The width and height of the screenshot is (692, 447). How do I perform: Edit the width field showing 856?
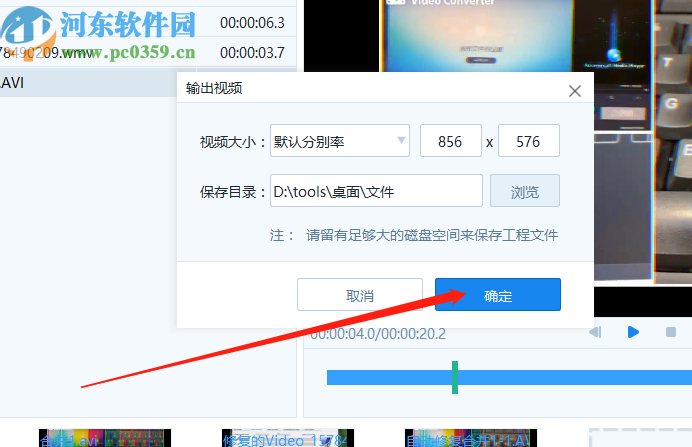pyautogui.click(x=451, y=141)
